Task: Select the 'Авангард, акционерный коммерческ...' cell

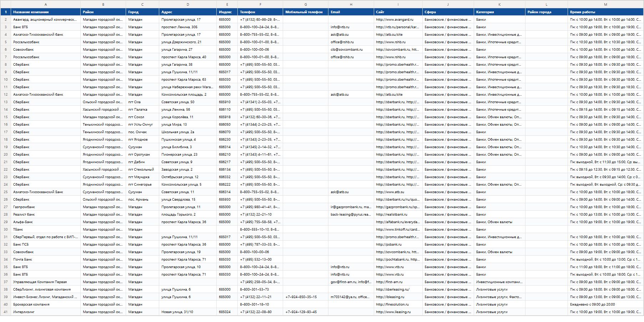Action: coord(46,19)
